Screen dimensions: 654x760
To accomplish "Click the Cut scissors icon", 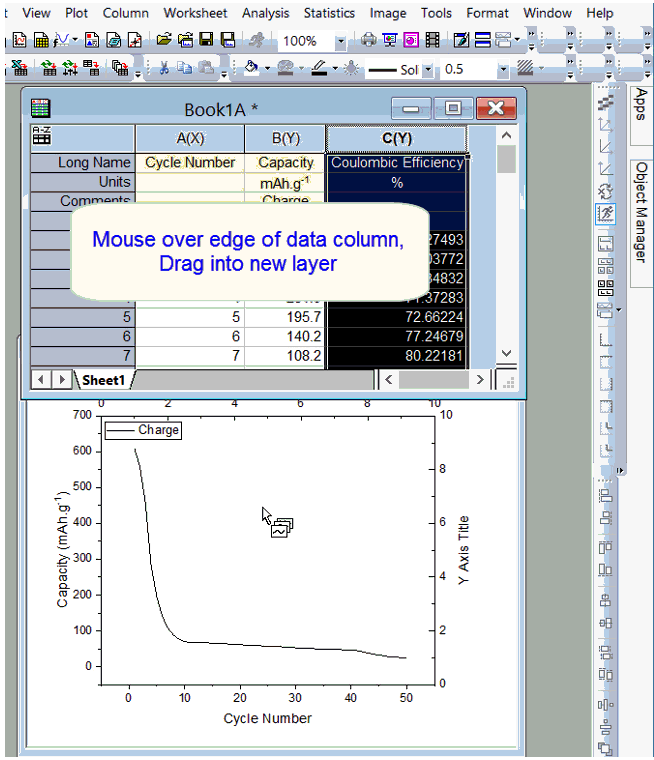I will click(164, 69).
